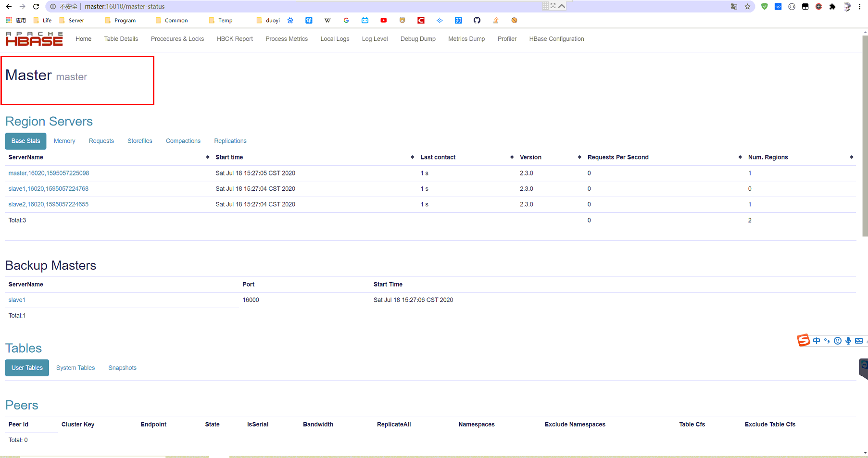Click the translate page icon in address bar
This screenshot has height=458, width=868.
pyautogui.click(x=734, y=7)
